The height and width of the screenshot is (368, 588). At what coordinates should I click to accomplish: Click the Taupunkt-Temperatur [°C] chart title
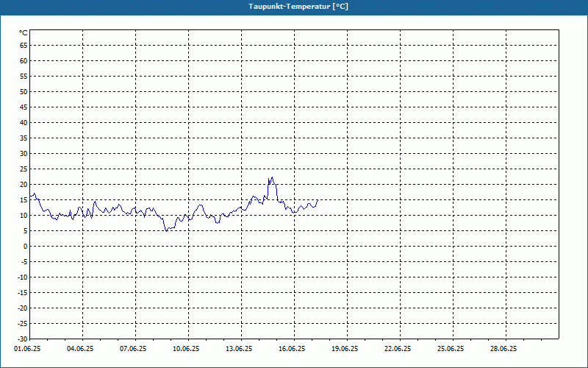pos(298,7)
